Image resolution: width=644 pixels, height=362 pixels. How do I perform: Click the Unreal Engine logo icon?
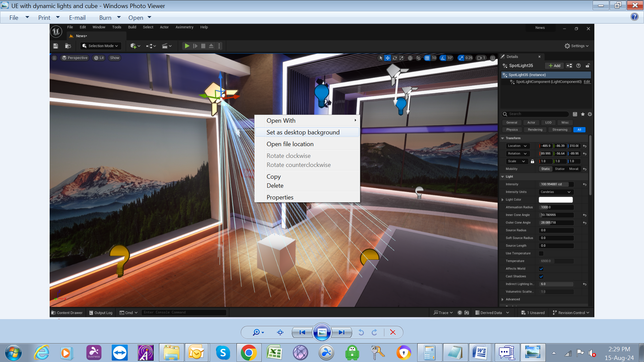click(56, 32)
